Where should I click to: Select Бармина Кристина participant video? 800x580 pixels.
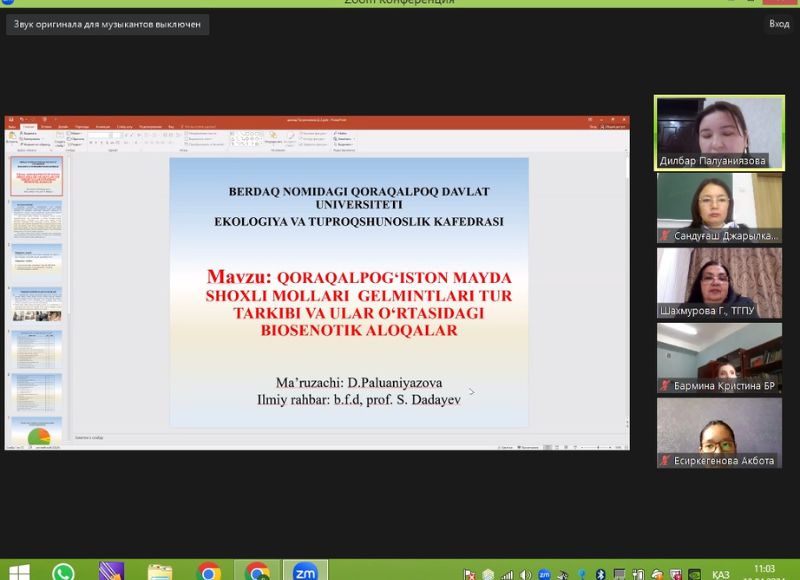[x=719, y=357]
